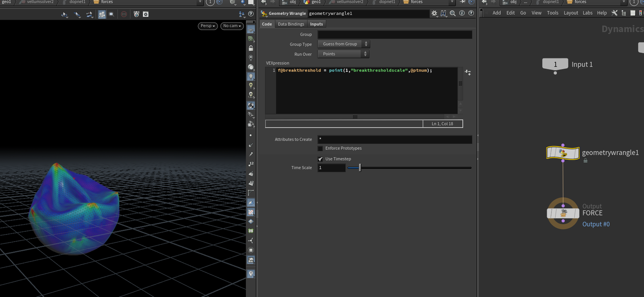This screenshot has height=297, width=644.
Task: Open the viewport help question icon
Action: (251, 14)
